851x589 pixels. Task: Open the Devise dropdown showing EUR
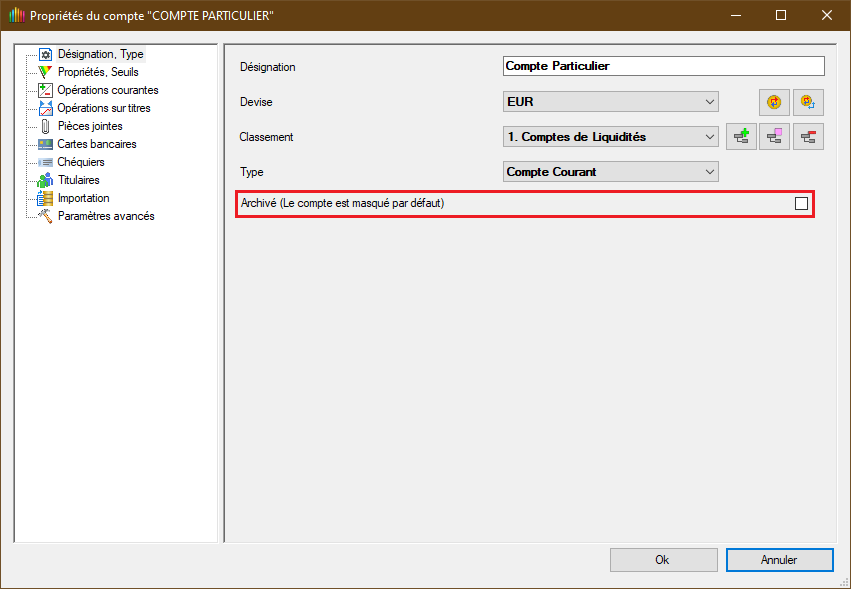click(x=611, y=102)
